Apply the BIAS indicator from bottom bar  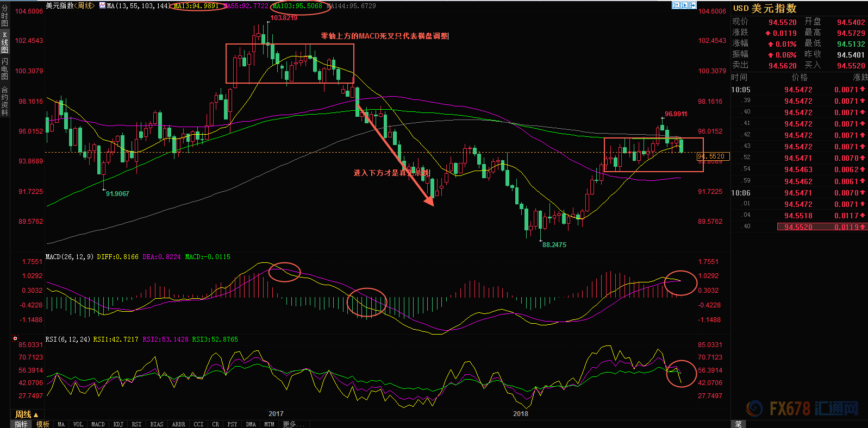pyautogui.click(x=157, y=424)
